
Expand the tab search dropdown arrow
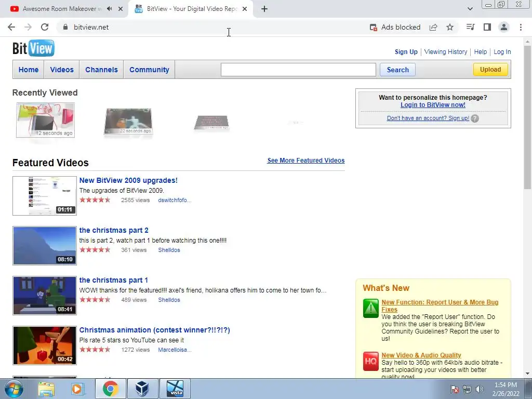[x=470, y=9]
